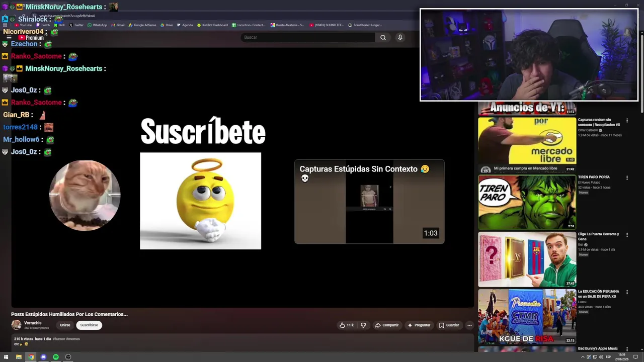Go to YouTube Premium home logo
644x362 pixels.
coord(31,38)
